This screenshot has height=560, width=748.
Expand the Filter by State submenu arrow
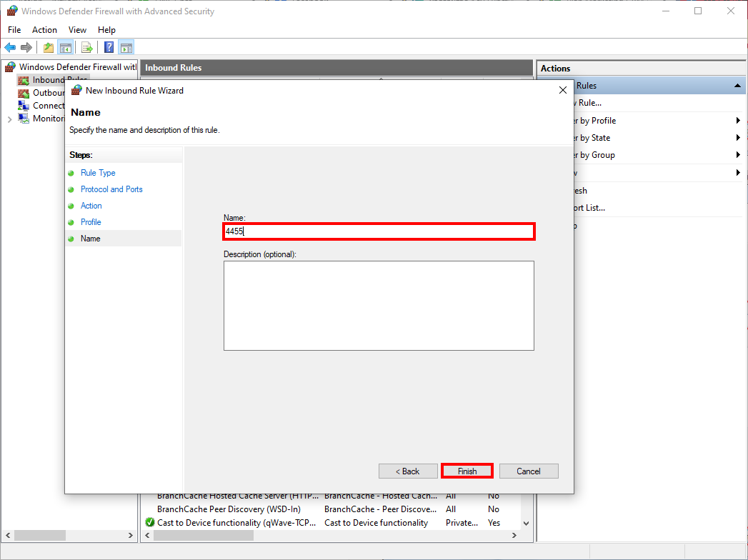click(x=738, y=137)
